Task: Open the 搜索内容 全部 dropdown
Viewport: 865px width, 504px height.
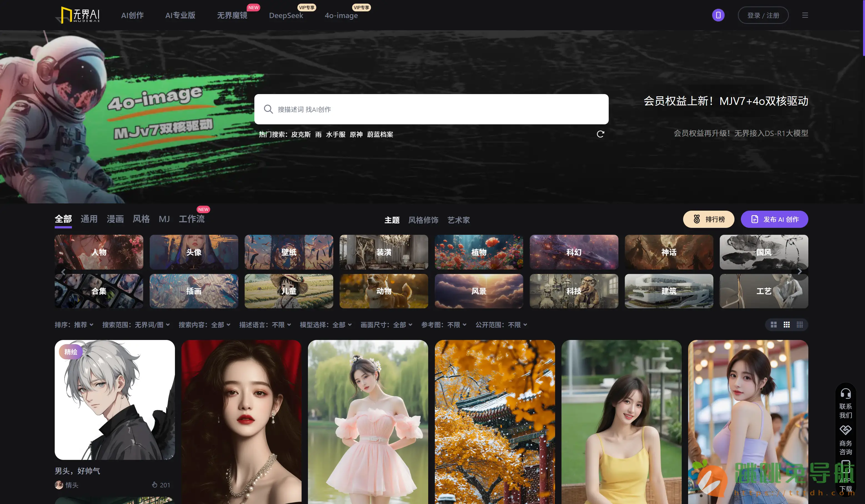Action: 205,324
